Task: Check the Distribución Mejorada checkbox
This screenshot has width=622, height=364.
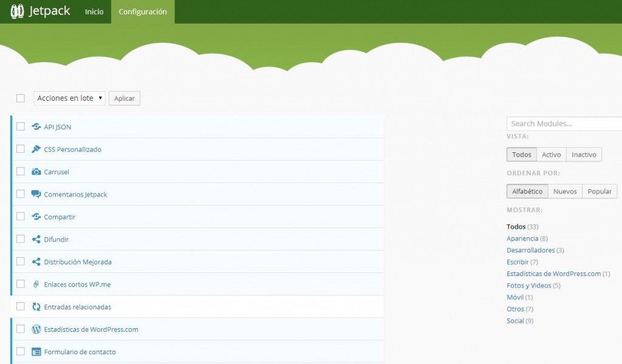Action: [21, 261]
